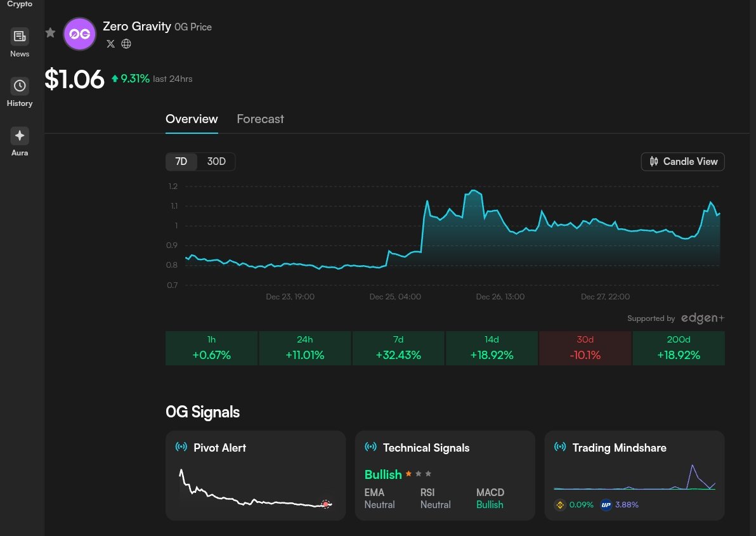Visit the project website via the globe icon
Screen dimensions: 756x536
[x=126, y=44]
